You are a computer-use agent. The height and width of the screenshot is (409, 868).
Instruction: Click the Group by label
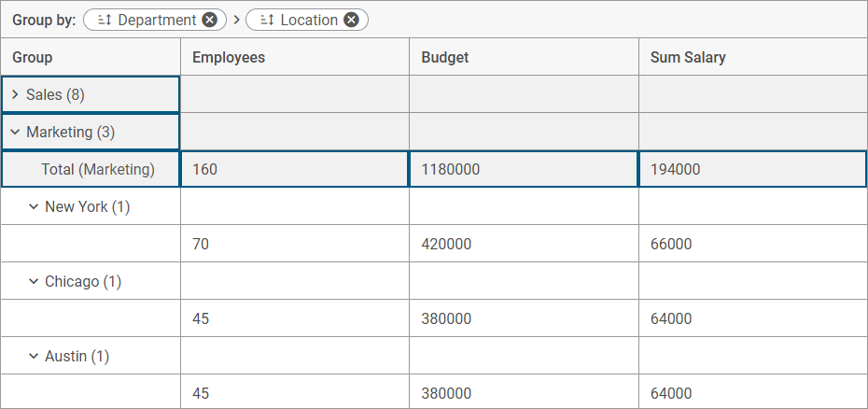click(44, 20)
